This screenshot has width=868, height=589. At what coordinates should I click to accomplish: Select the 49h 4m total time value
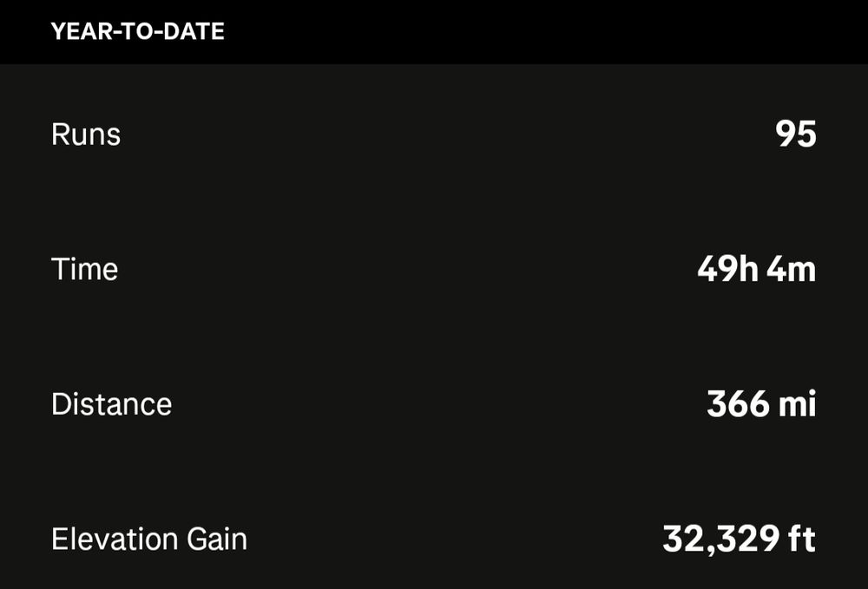756,269
